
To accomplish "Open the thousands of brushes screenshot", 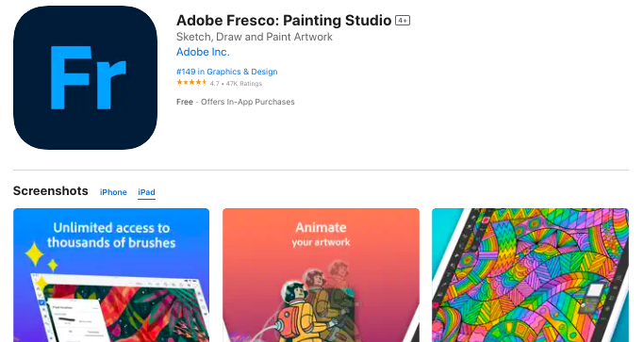I will point(111,275).
